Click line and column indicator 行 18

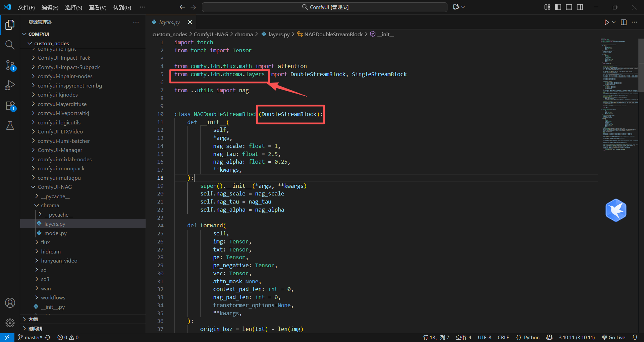click(x=436, y=337)
